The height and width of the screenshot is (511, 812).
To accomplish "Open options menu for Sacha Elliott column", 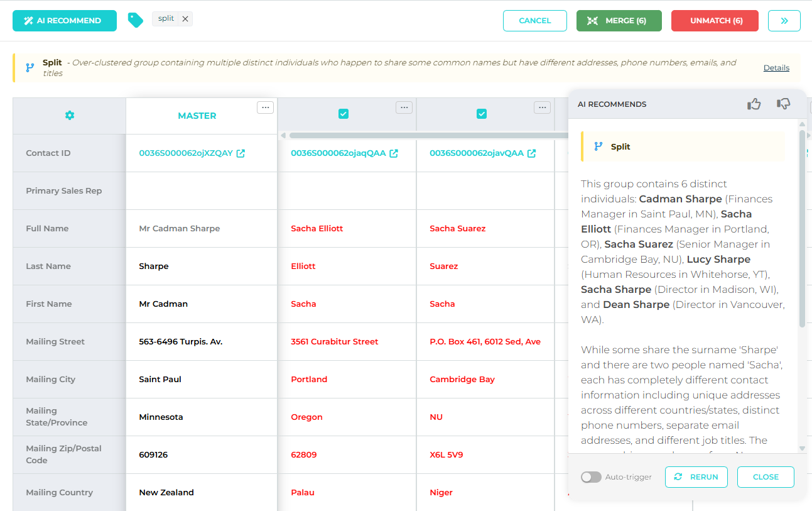I will (x=404, y=107).
